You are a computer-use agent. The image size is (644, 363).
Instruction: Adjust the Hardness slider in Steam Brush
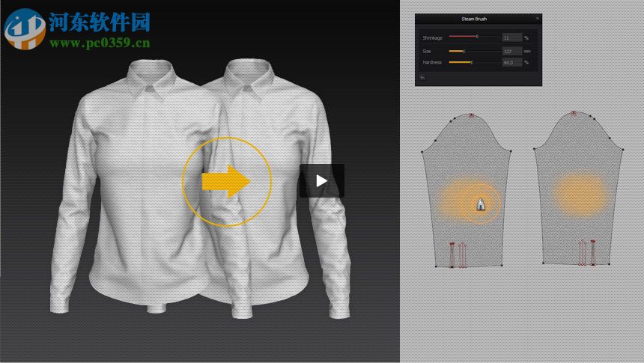pos(475,62)
